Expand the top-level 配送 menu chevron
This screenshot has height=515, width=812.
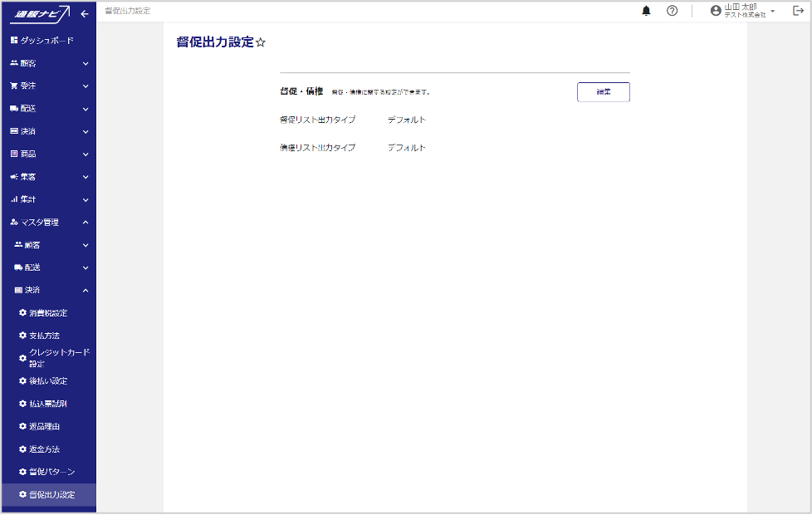85,109
